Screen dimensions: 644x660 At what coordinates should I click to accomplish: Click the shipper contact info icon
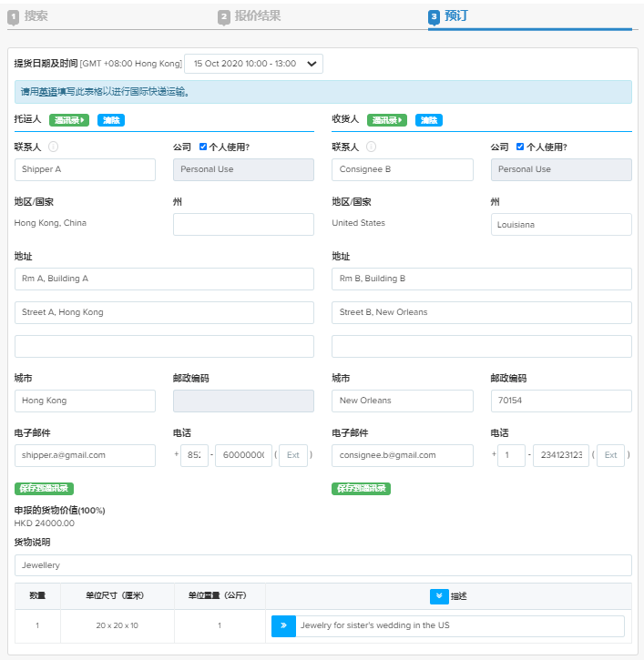[53, 147]
